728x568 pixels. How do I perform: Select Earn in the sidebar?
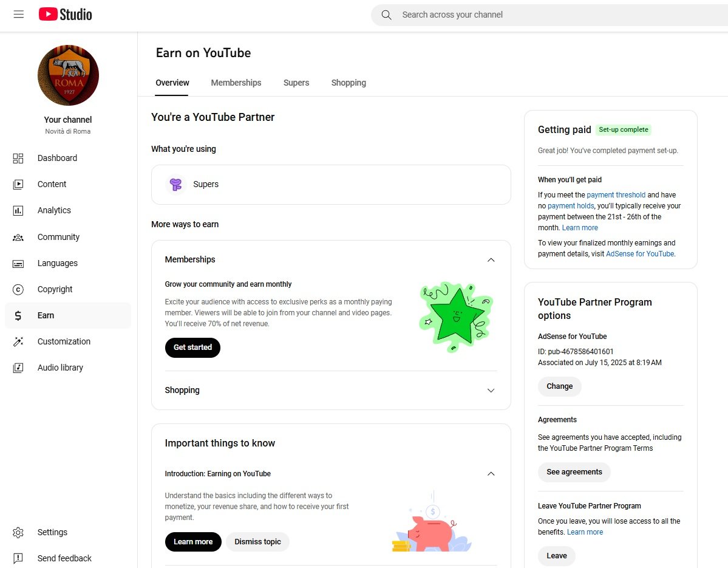(68, 316)
